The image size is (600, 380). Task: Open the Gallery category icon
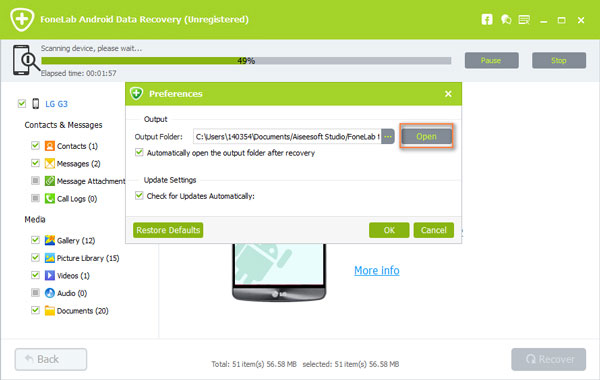(50, 240)
